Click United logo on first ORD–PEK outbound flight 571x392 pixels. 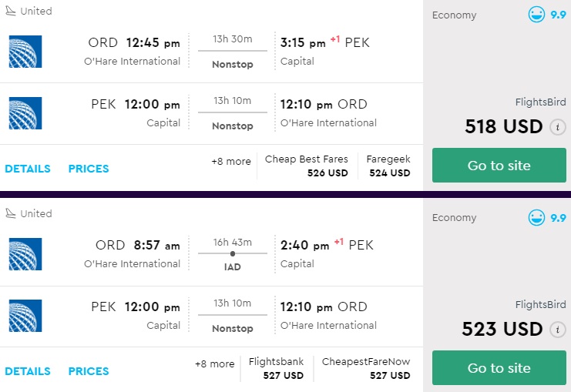[x=25, y=52]
